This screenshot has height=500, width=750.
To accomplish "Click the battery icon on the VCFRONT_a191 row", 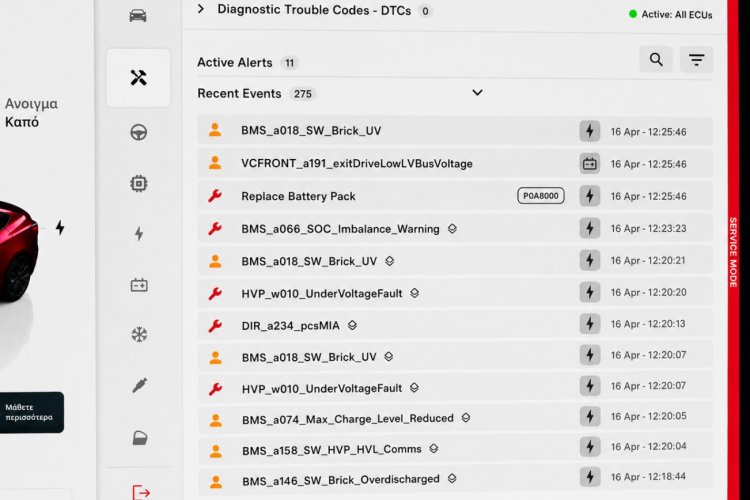I will click(590, 164).
